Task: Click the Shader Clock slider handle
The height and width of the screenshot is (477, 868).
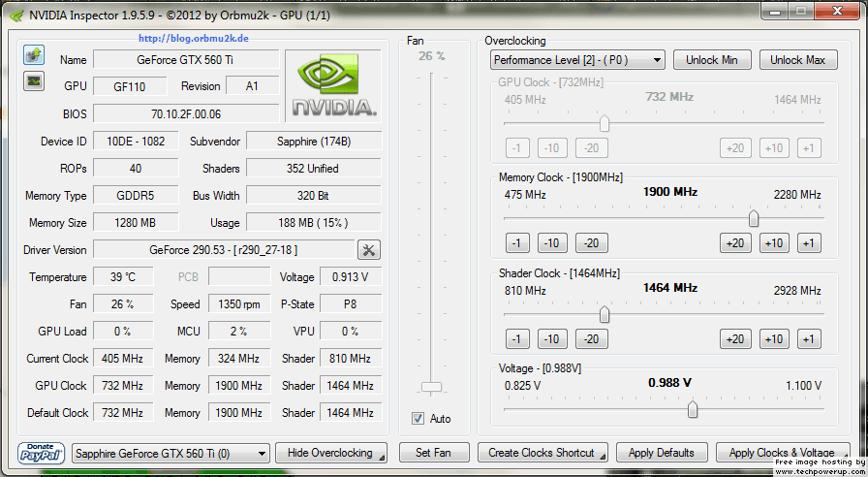Action: click(604, 314)
